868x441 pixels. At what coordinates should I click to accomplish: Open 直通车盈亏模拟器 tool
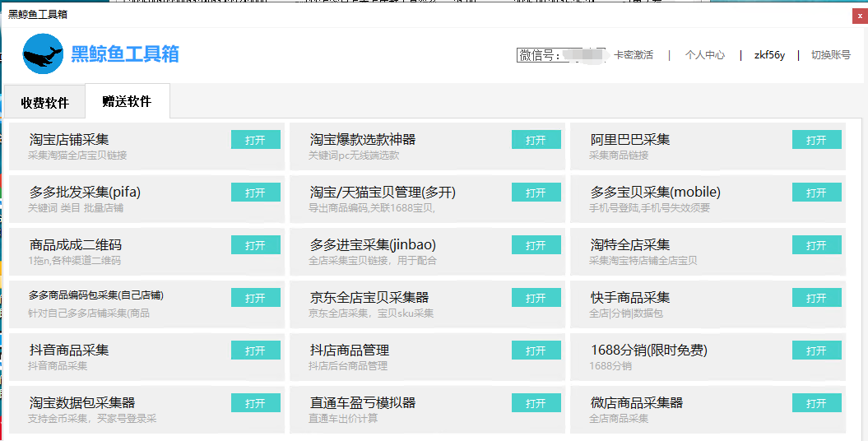pos(536,403)
